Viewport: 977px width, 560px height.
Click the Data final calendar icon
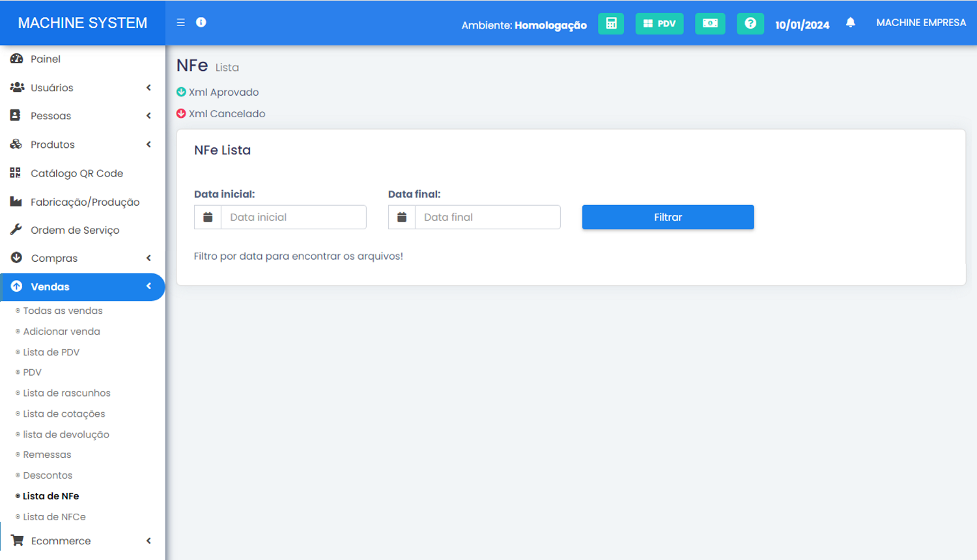point(402,217)
